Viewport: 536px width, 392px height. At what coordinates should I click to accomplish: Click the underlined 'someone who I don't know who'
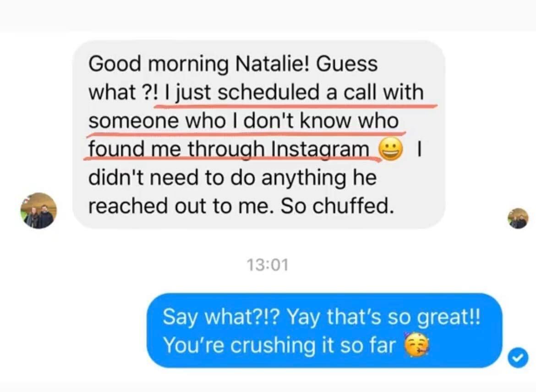[x=244, y=121]
